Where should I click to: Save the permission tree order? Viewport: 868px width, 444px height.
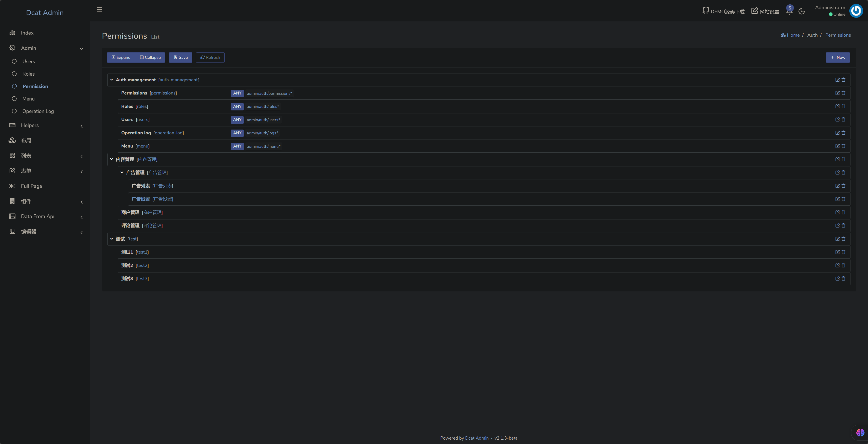(x=181, y=57)
